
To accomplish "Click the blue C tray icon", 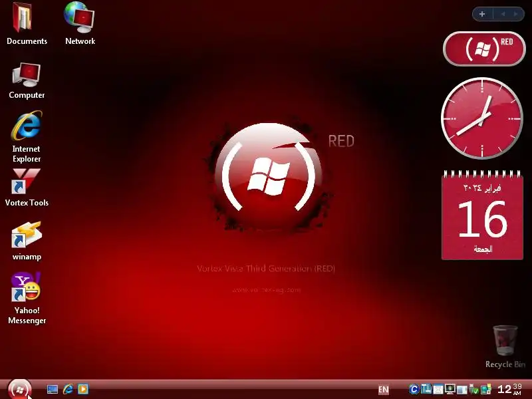I will (x=414, y=389).
